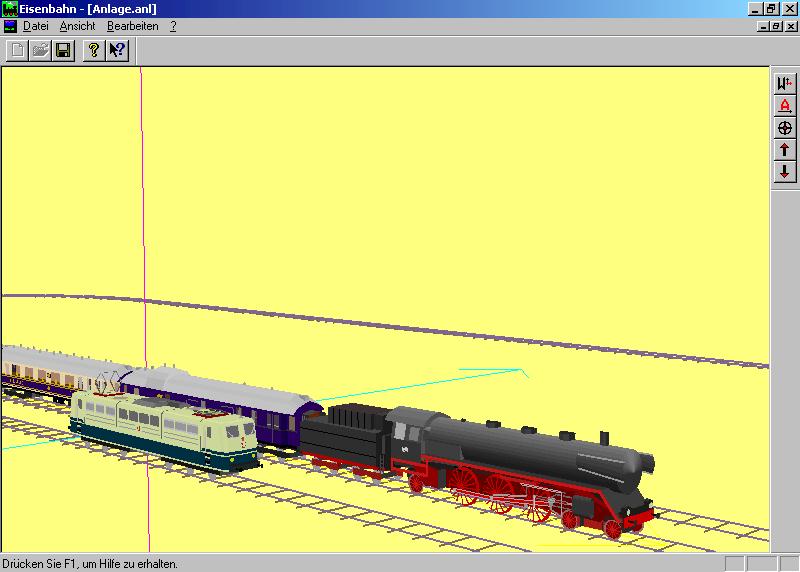
Task: Open About info with yellow question mark icon
Action: coord(94,50)
